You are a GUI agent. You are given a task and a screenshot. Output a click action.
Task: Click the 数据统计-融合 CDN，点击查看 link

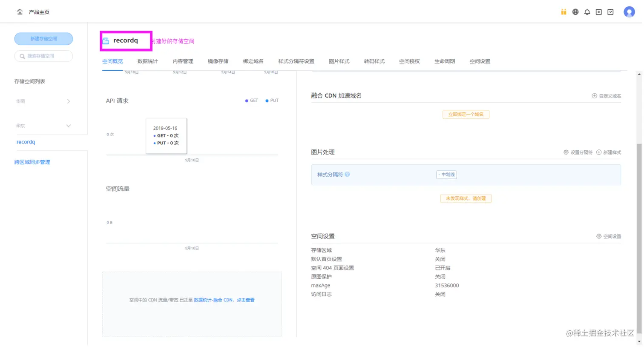tap(224, 300)
